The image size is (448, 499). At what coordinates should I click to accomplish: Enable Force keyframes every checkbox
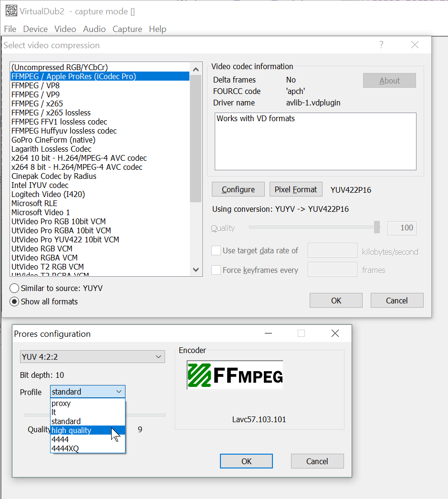pos(216,270)
